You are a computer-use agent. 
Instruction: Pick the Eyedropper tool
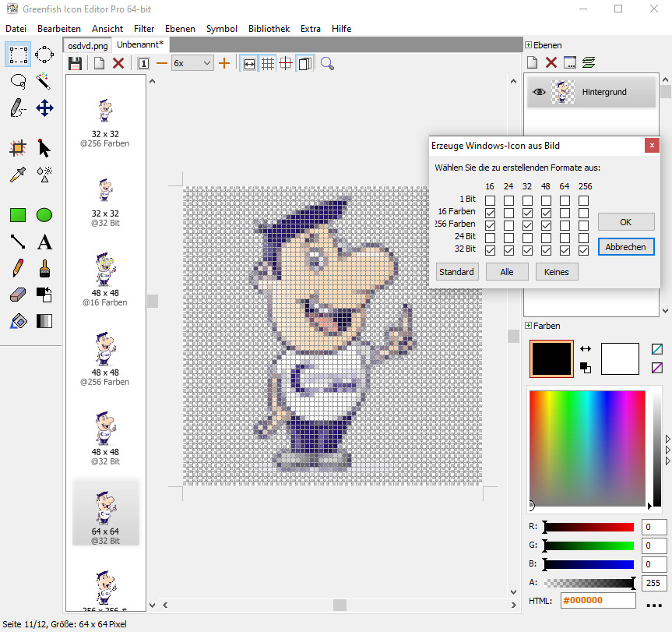18,174
